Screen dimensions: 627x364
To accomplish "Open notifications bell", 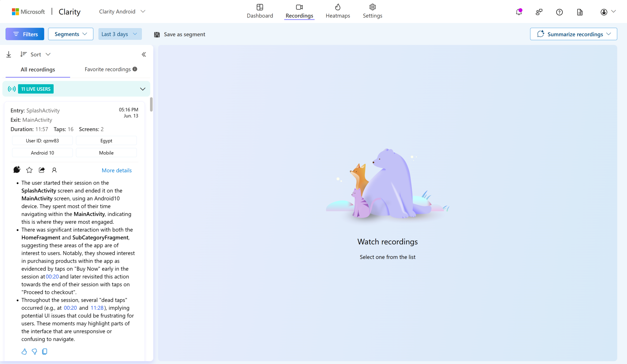I will click(519, 12).
